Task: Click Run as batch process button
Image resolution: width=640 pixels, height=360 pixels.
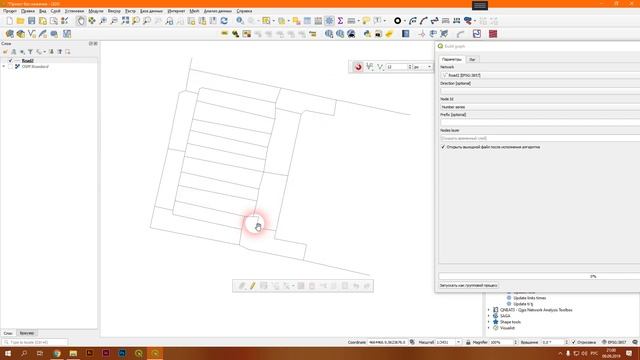Action: (469, 286)
